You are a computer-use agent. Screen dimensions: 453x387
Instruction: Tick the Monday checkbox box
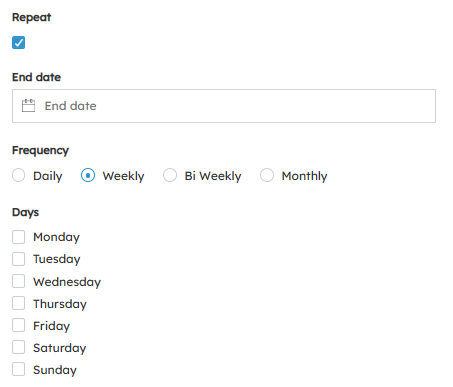[18, 237]
